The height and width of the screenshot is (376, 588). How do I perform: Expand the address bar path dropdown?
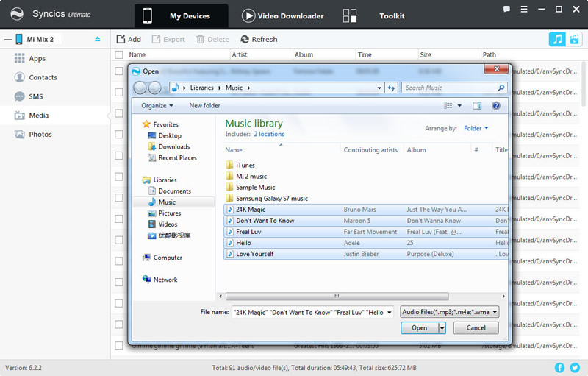pyautogui.click(x=379, y=88)
